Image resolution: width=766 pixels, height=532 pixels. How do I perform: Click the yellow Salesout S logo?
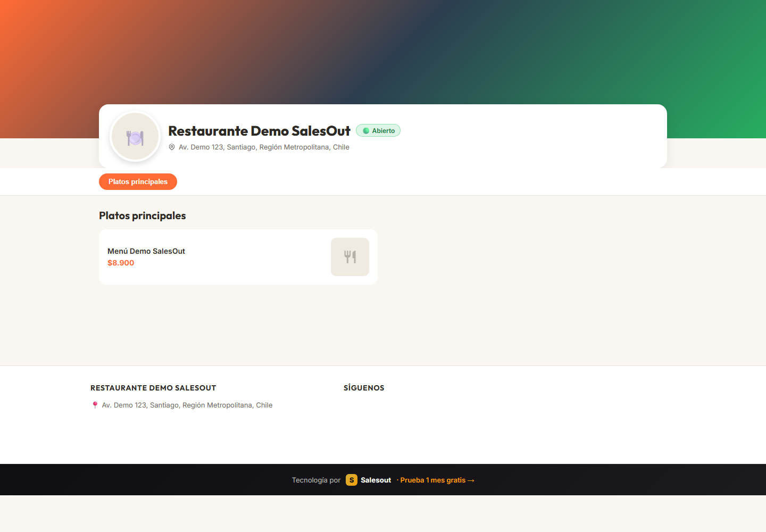[x=352, y=480]
